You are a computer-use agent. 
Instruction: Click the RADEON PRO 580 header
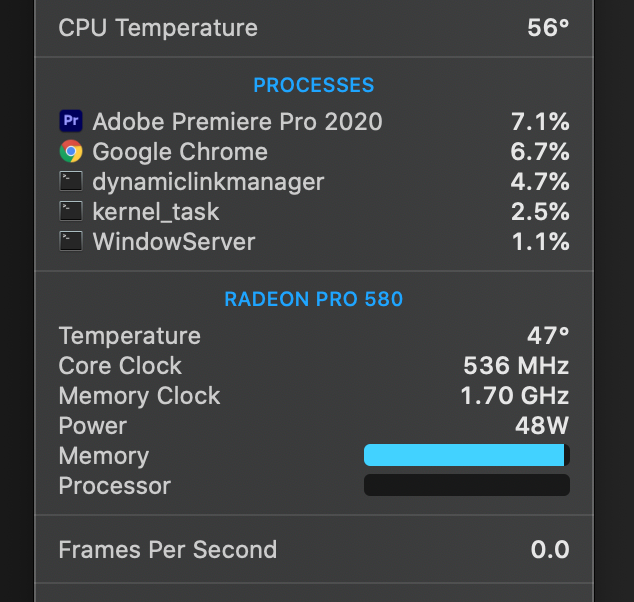314,299
